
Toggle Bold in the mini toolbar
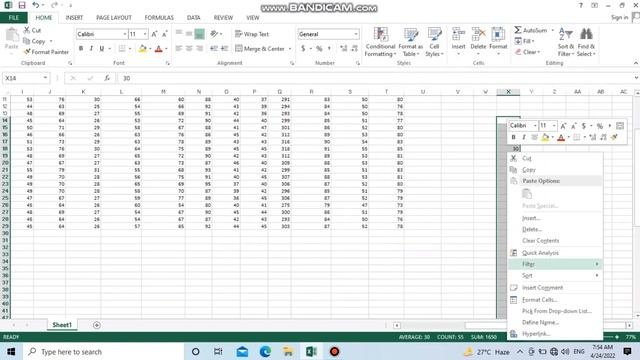[x=513, y=137]
